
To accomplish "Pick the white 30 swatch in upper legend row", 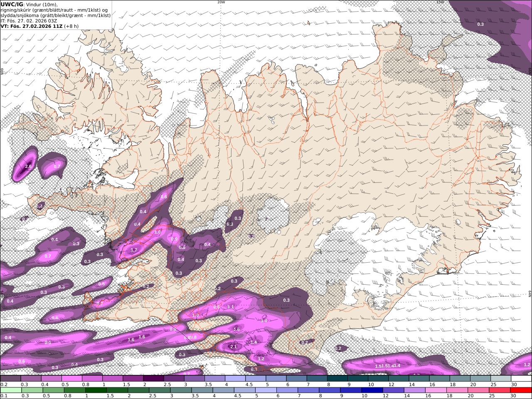I will (521, 378).
